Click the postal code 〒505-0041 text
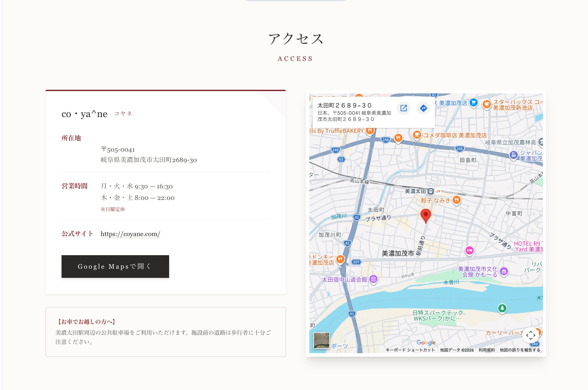The height and width of the screenshot is (390, 588). click(118, 150)
